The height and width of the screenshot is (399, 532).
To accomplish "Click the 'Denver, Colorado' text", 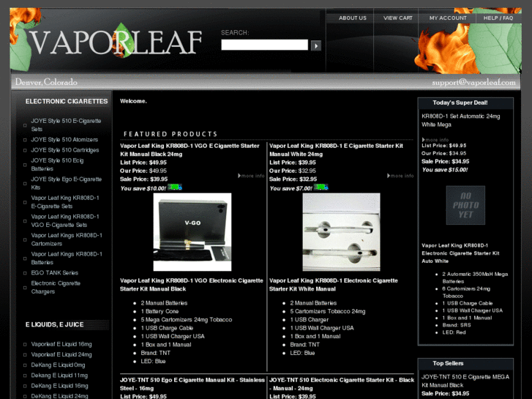I will pos(46,82).
